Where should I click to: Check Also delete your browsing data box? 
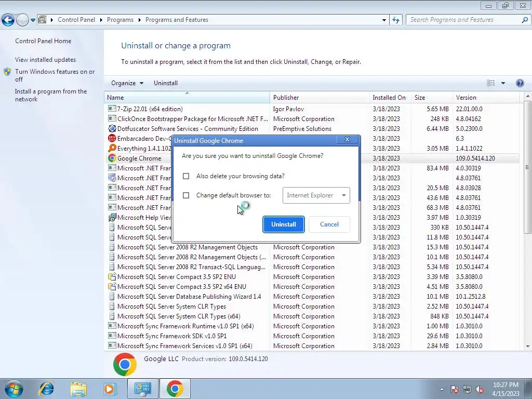(186, 176)
